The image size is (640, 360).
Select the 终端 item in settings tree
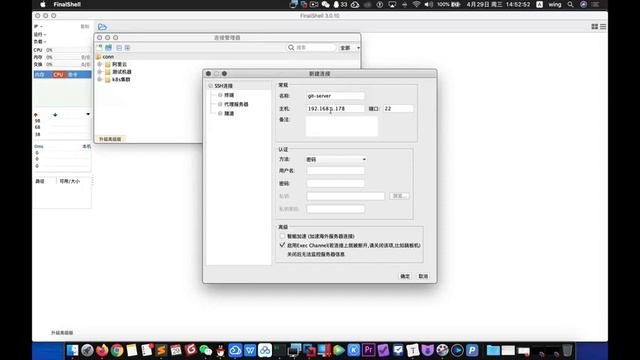tap(229, 95)
